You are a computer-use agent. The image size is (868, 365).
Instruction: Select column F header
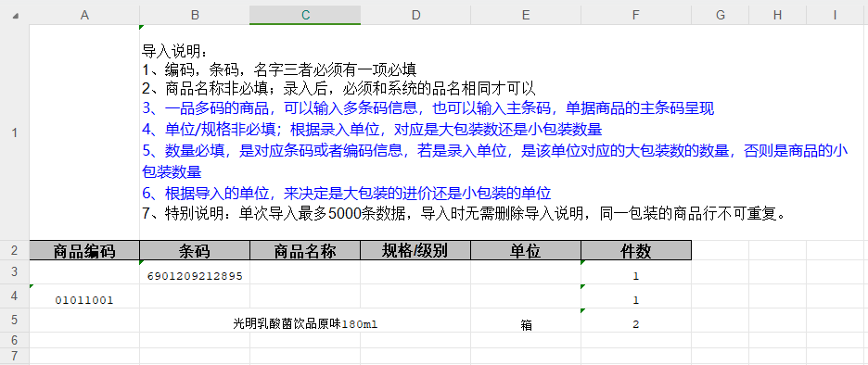(636, 15)
